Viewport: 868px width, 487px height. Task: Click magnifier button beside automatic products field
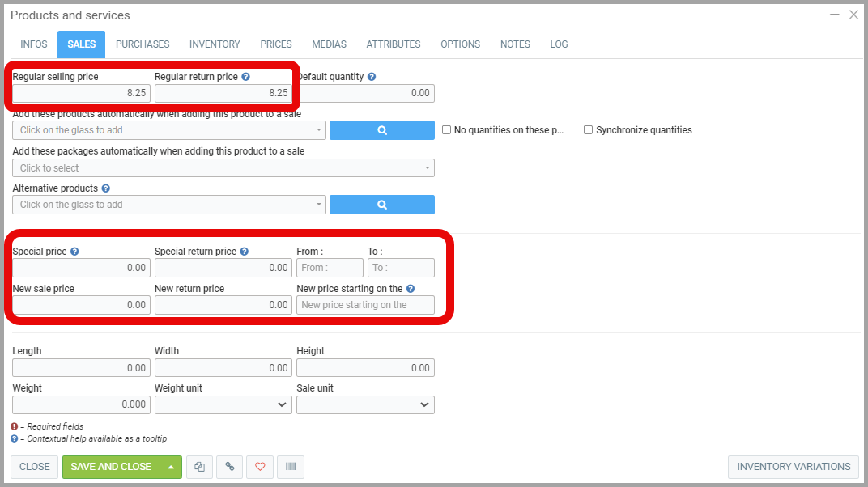[382, 130]
